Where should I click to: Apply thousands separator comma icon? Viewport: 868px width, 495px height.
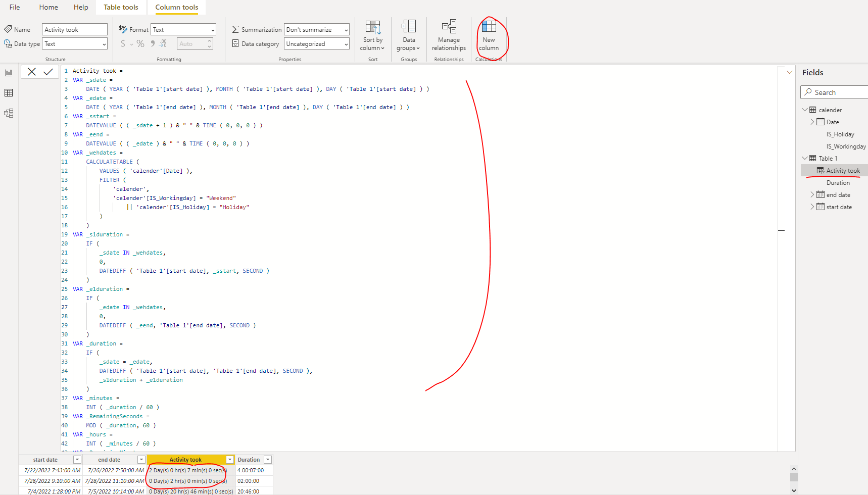(x=152, y=43)
